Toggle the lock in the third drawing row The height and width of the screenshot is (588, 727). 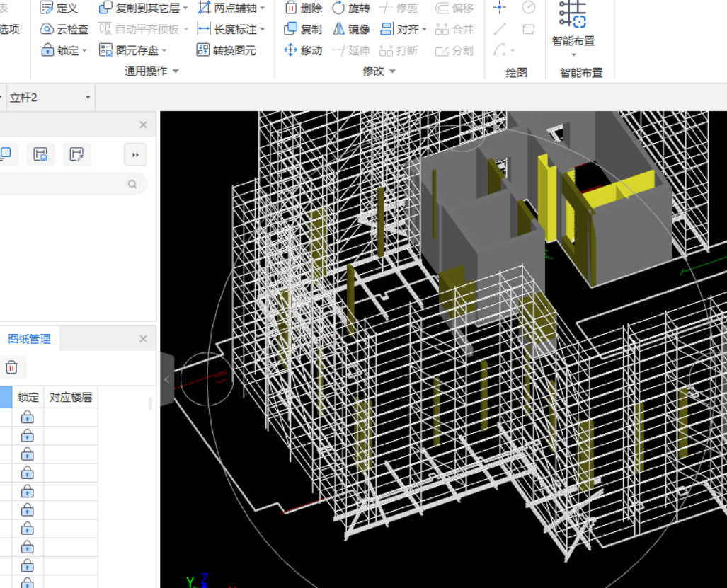tap(28, 454)
